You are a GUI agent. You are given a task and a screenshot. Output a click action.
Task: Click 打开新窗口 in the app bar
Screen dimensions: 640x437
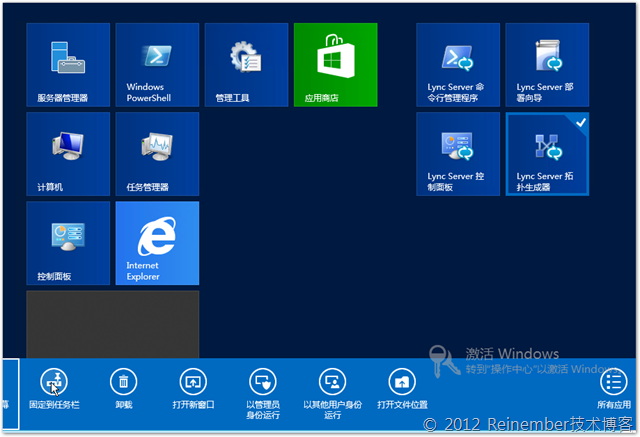(193, 388)
